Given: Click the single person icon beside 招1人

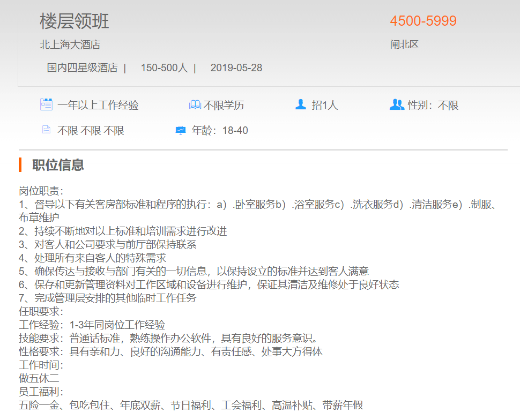Looking at the screenshot, I should (x=301, y=104).
